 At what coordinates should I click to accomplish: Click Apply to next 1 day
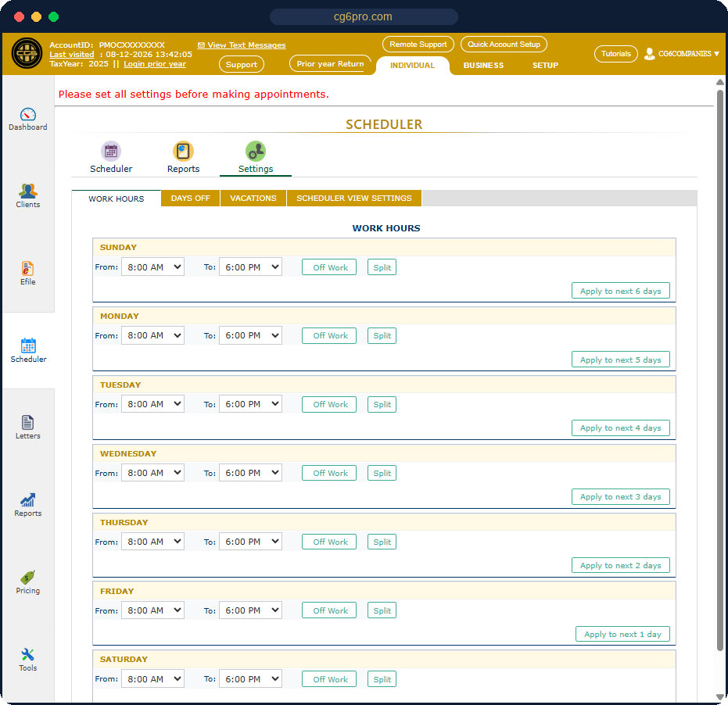point(622,634)
